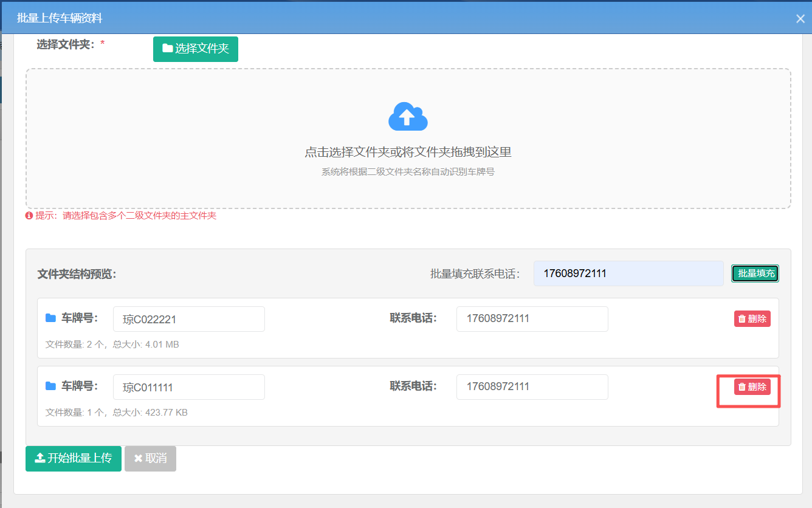Click the 联系电话 field in the second row

[532, 387]
